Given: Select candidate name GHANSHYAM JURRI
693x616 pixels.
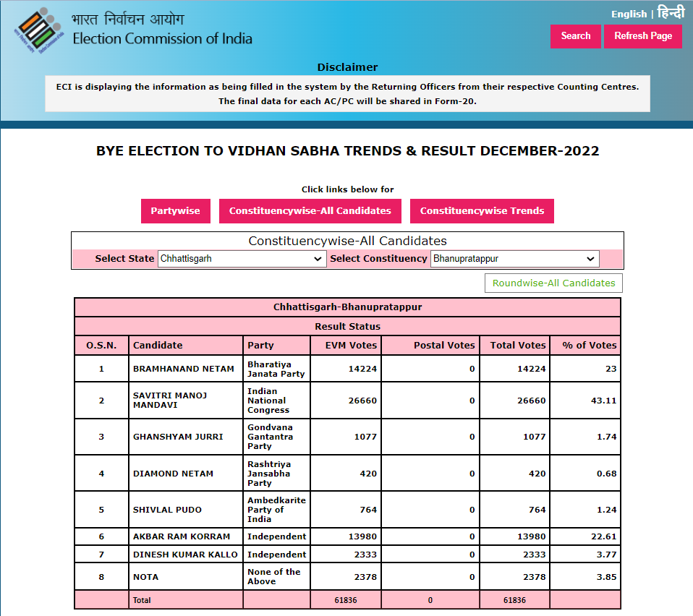Looking at the screenshot, I should 178,437.
